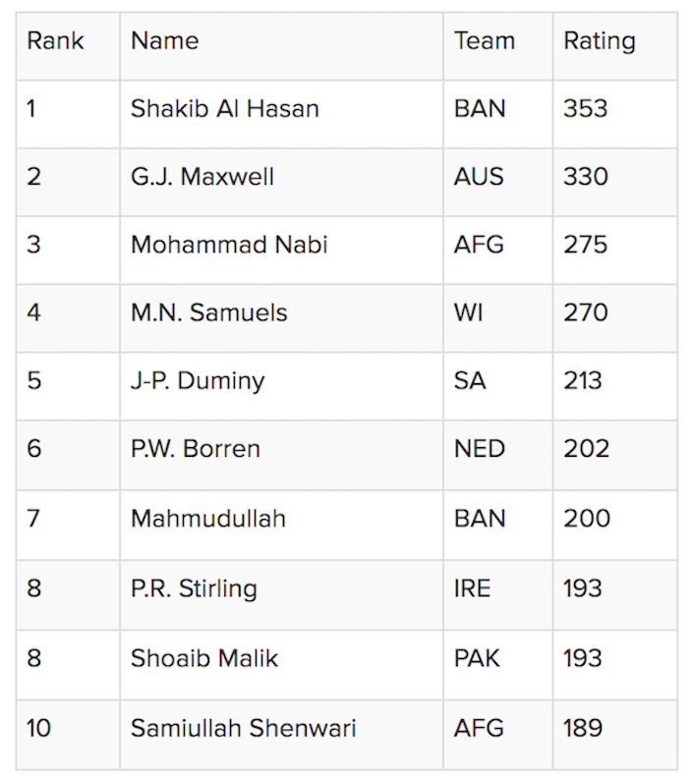Click on J-P. Duminy's name
The width and height of the screenshot is (688, 784).
coord(198,381)
